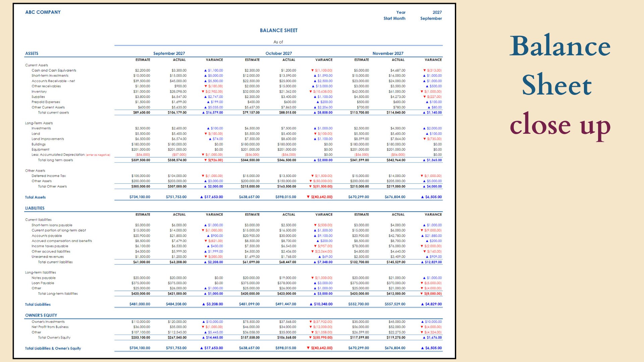Select the ABC COMPANY title

[43, 12]
